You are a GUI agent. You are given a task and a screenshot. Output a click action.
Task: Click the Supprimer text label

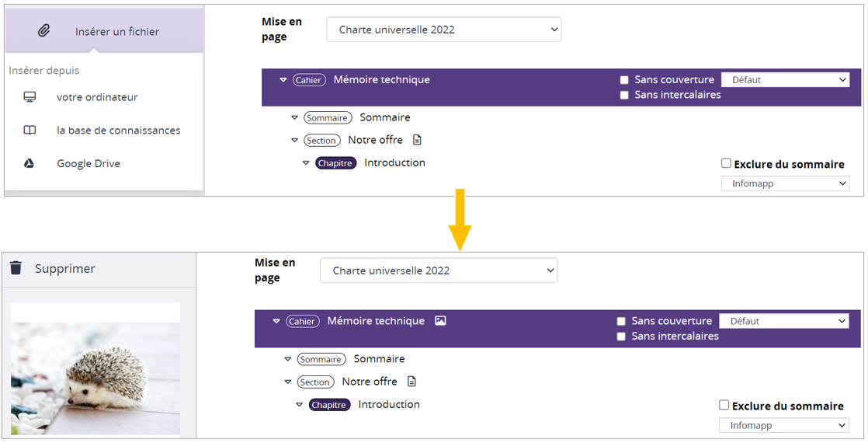click(x=65, y=269)
